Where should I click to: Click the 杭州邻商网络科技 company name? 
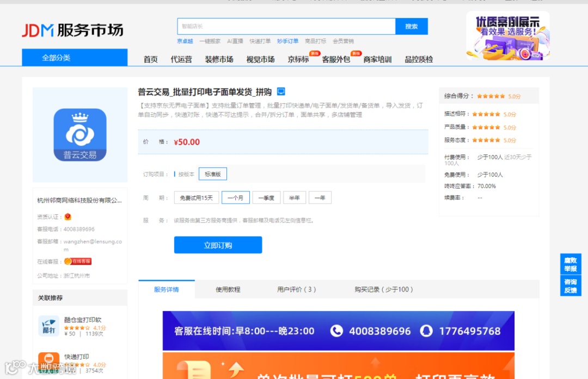tap(79, 200)
